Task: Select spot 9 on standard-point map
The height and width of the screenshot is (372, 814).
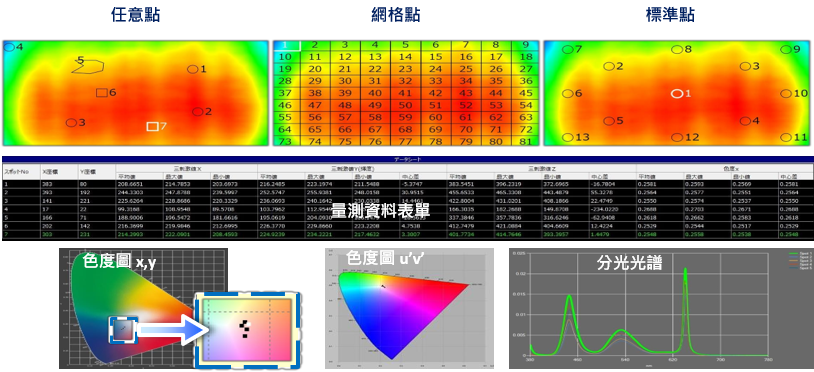Action: click(x=786, y=49)
